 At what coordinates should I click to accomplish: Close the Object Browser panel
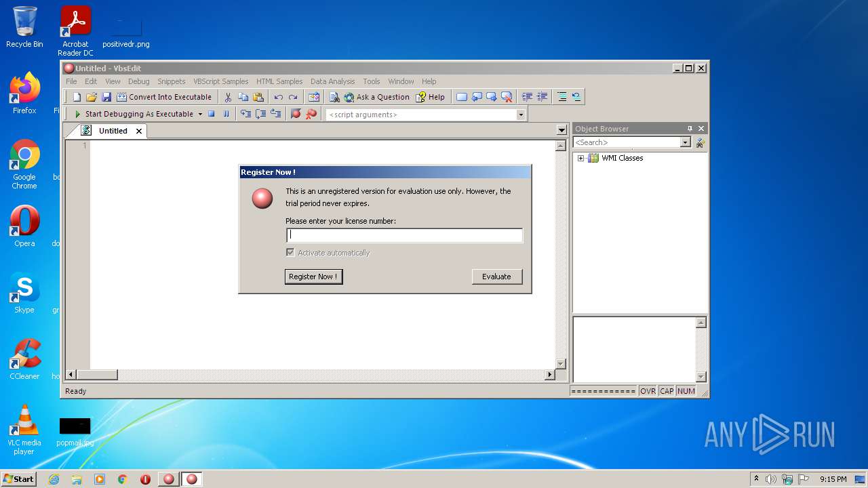(701, 129)
